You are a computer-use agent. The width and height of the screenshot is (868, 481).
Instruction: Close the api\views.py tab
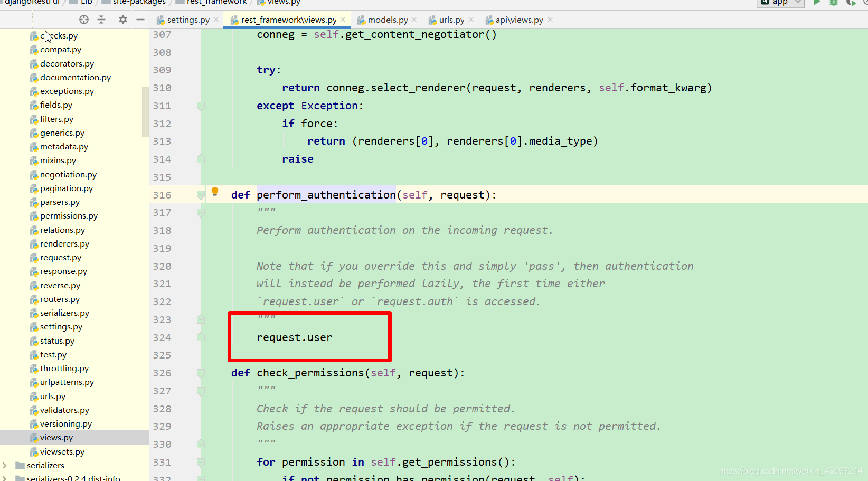(x=550, y=20)
